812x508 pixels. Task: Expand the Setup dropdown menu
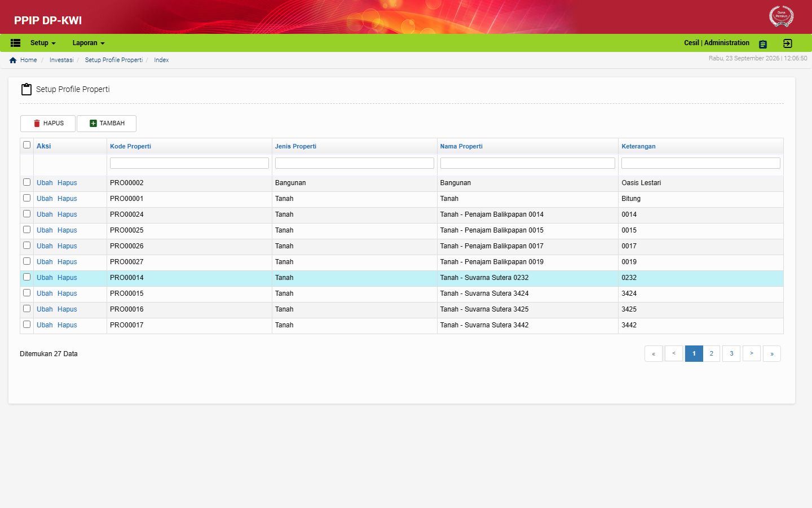[43, 43]
